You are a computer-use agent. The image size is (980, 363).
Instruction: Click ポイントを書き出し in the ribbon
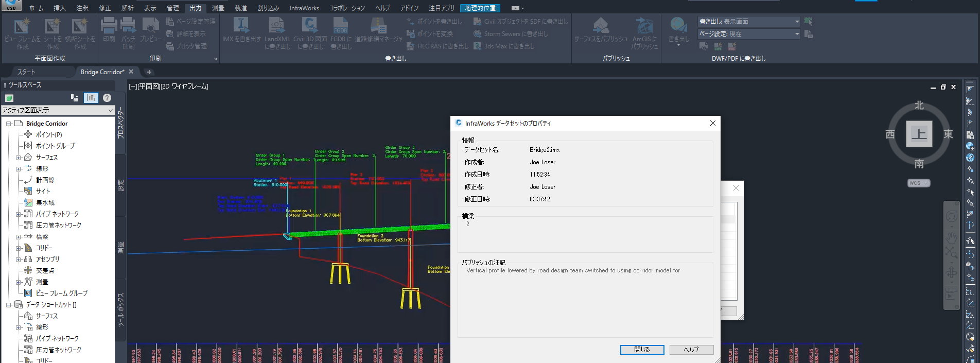click(x=434, y=22)
